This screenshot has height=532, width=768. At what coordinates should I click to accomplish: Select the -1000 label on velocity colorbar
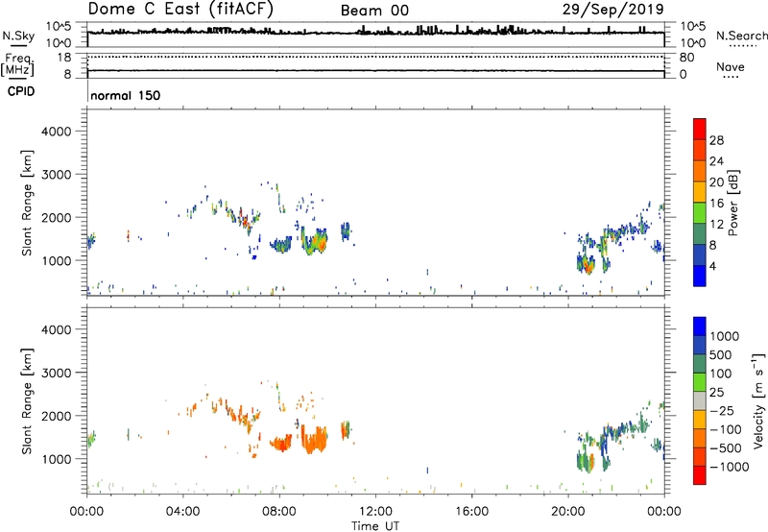click(730, 467)
